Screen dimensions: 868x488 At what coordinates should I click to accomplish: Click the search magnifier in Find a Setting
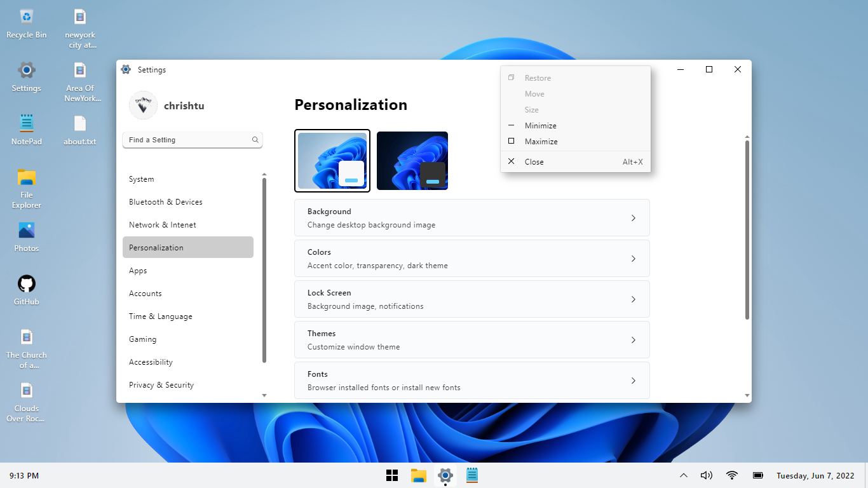(x=255, y=140)
